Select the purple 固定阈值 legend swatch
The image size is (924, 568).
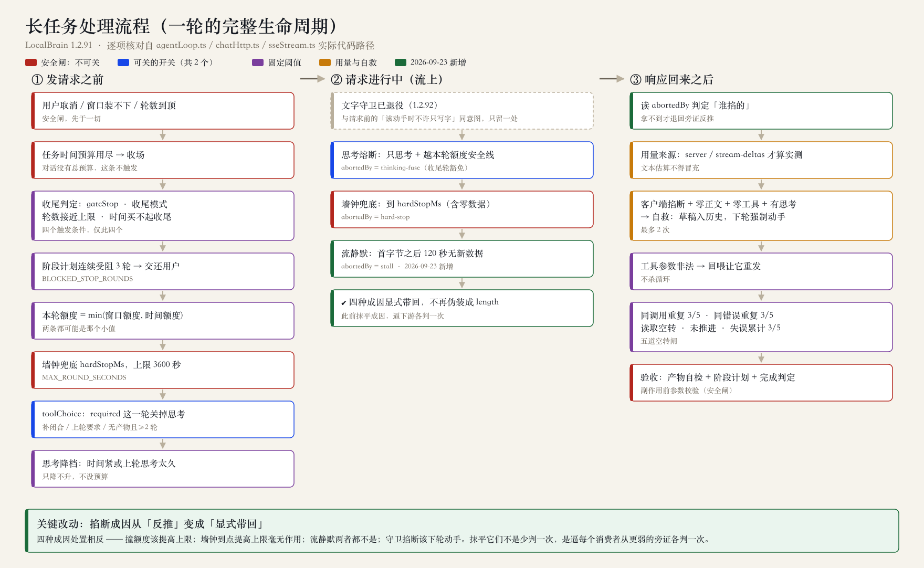point(258,62)
